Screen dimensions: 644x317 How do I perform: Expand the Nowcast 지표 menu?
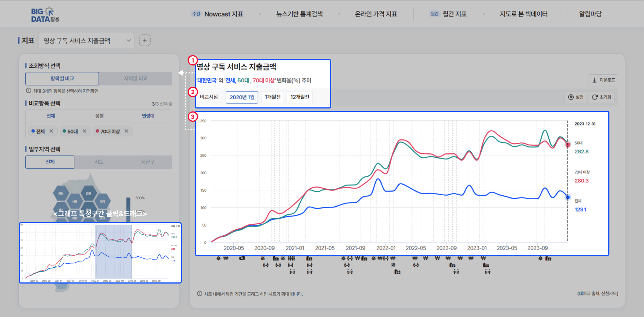point(223,14)
